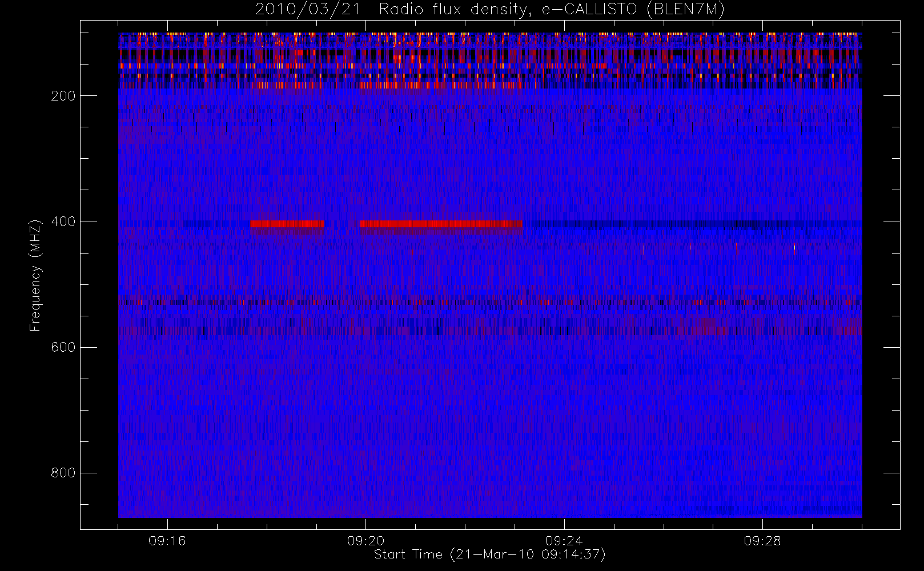Click the 09:16 time tick label
Image resolution: width=924 pixels, height=571 pixels.
coord(167,541)
